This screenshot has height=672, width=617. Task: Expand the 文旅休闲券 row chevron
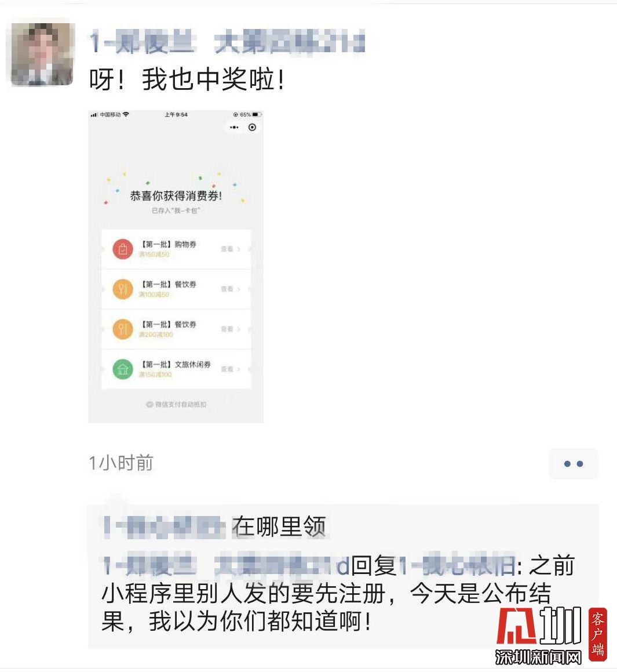(x=239, y=369)
